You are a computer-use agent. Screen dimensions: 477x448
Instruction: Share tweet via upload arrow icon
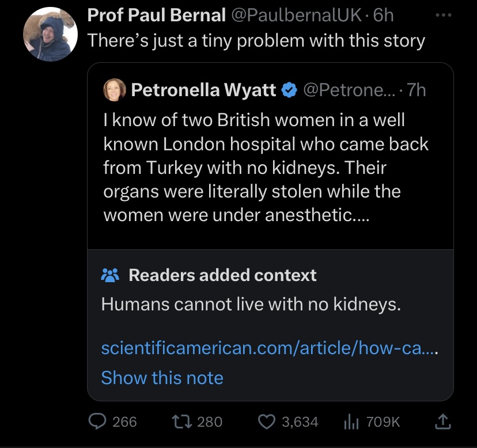[x=442, y=422]
